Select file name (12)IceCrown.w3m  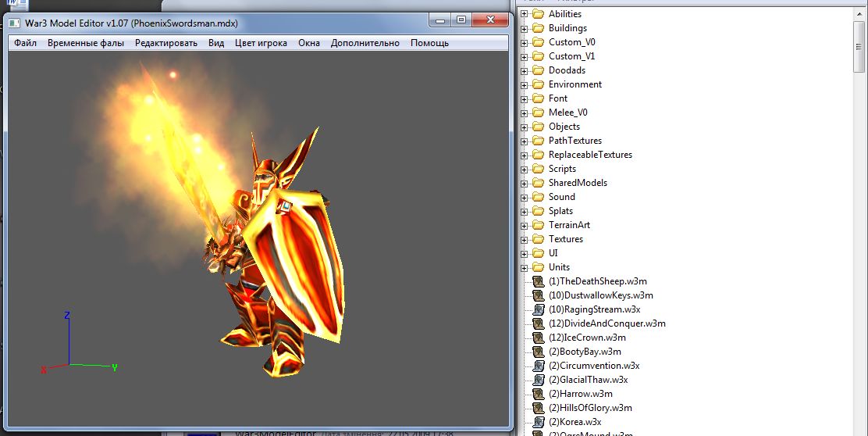click(587, 338)
